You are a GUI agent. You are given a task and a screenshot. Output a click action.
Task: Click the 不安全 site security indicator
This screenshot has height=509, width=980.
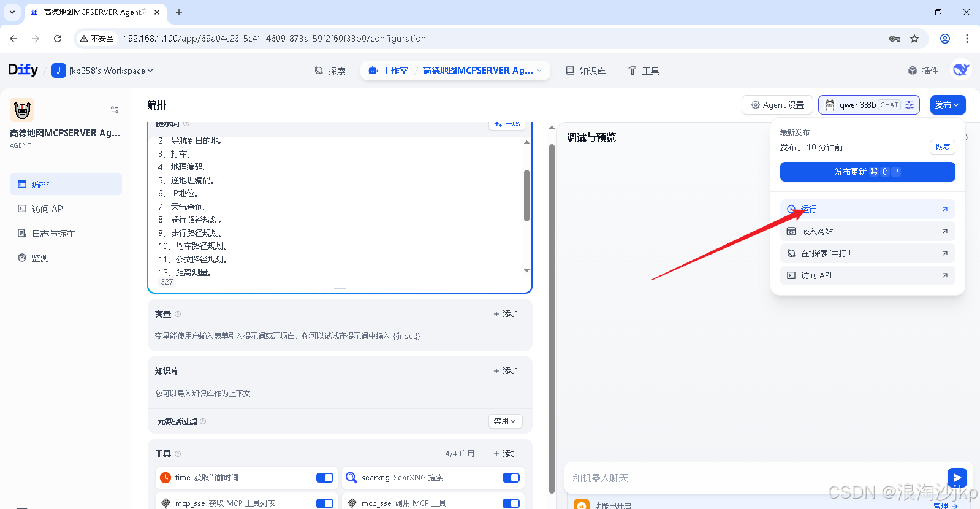pyautogui.click(x=97, y=39)
